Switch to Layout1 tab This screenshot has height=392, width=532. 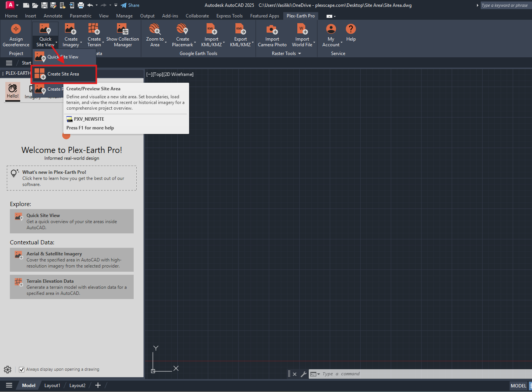(x=52, y=386)
